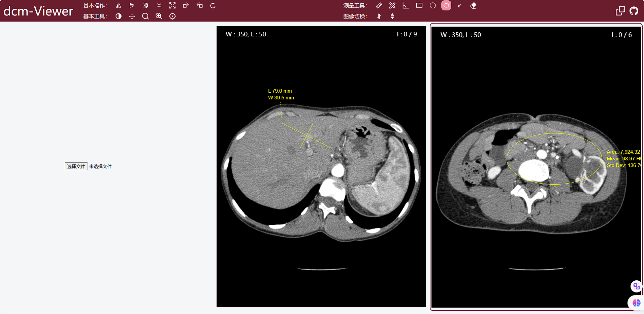Select window/level contrast tool
This screenshot has width=644, height=314.
click(119, 16)
